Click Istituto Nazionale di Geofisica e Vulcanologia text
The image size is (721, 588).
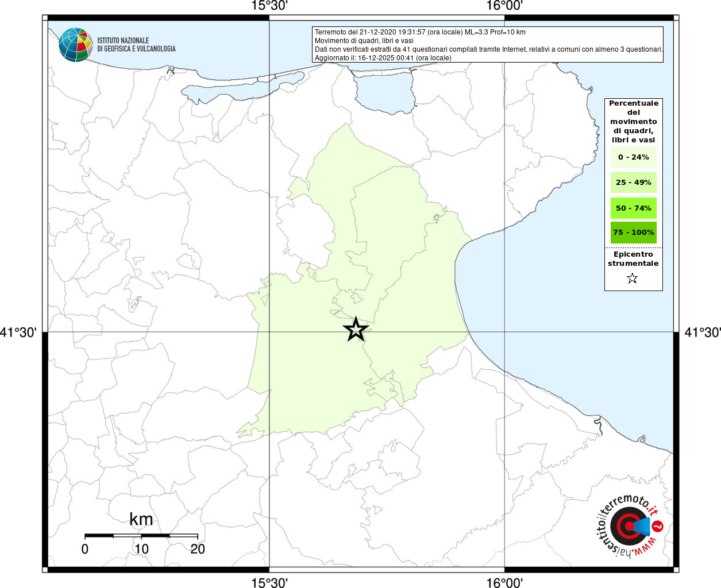click(x=136, y=45)
